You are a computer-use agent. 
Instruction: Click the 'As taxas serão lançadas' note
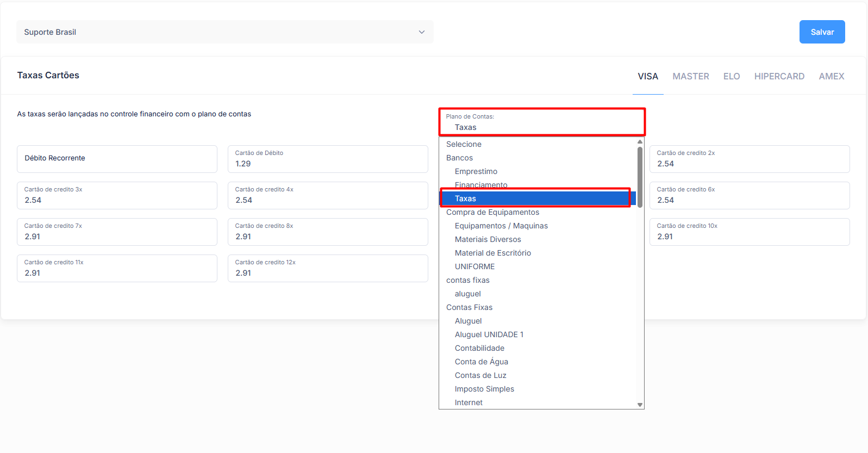[x=134, y=114]
